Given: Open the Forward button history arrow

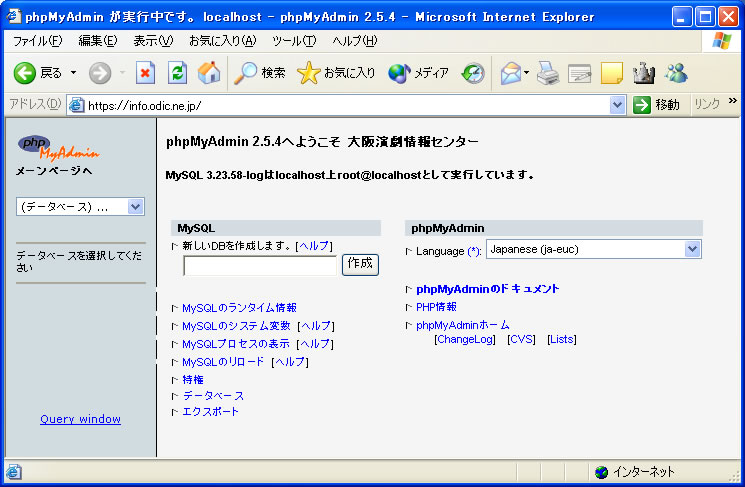Looking at the screenshot, I should click(122, 73).
